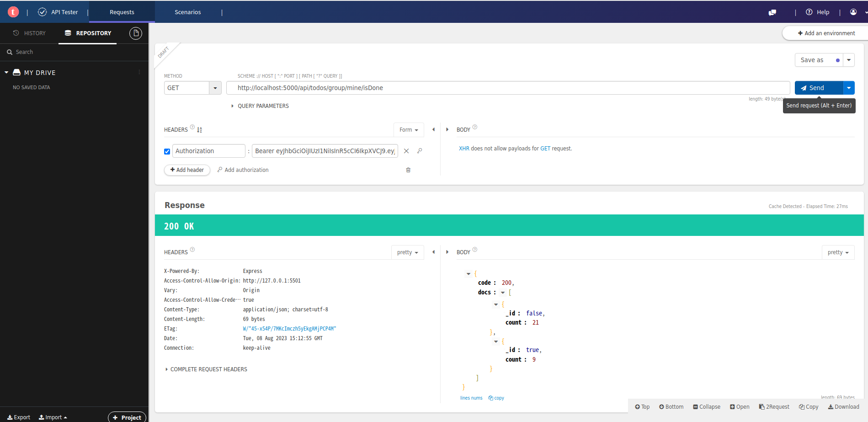The width and height of the screenshot is (868, 422).
Task: Click the headers sort icon
Action: 200,130
